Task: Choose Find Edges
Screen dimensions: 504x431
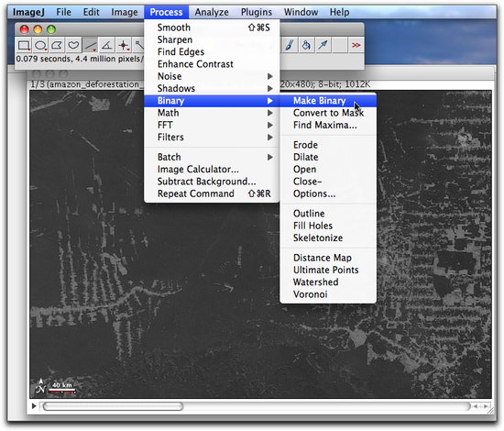Action: point(212,52)
